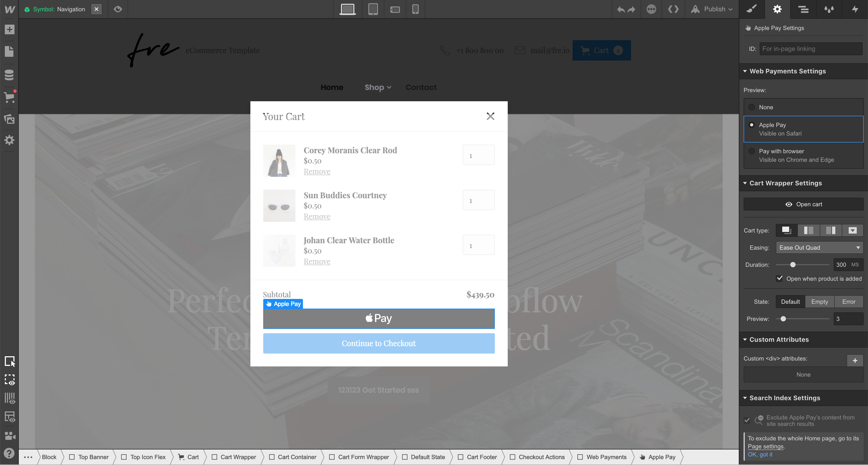Switch to the Interactions lightning tab
The image size is (868, 465).
point(855,9)
